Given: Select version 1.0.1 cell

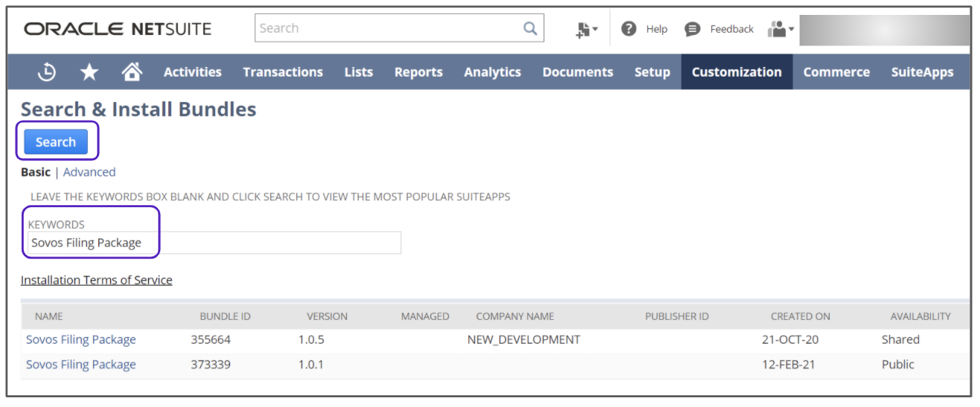Looking at the screenshot, I should pos(311,365).
